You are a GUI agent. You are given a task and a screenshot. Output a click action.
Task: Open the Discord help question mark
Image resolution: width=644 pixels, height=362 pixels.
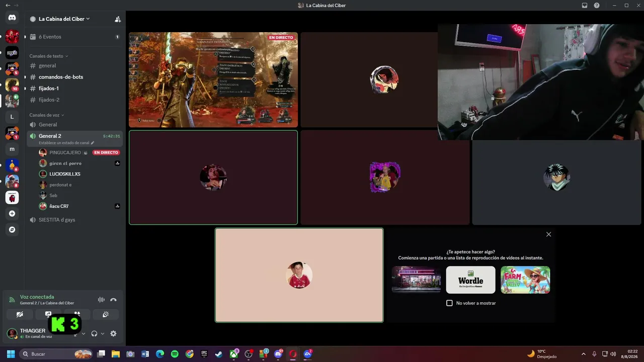pyautogui.click(x=597, y=6)
